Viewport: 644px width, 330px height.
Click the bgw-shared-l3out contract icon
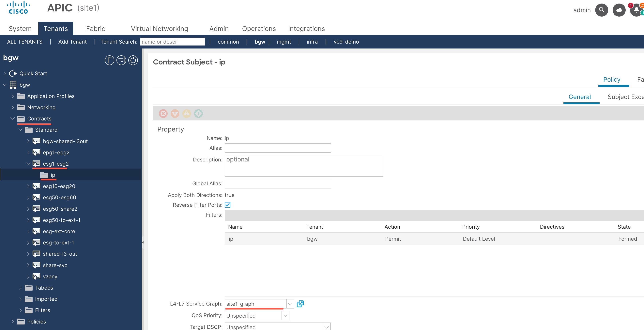pyautogui.click(x=36, y=141)
